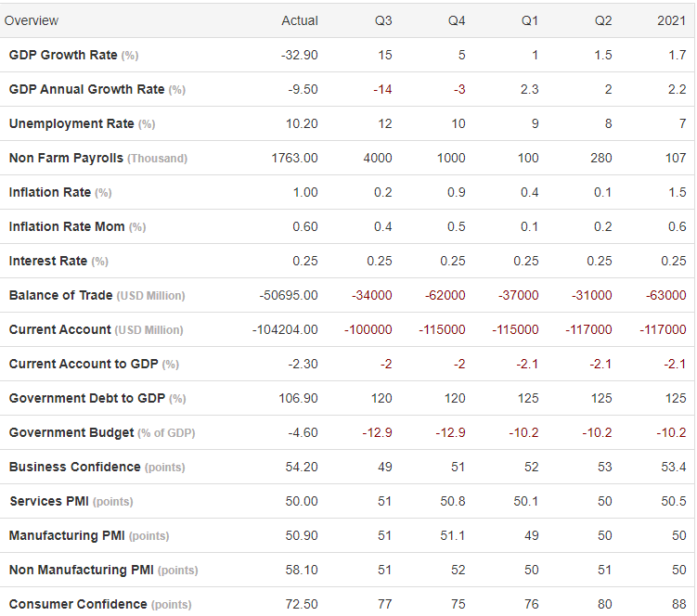Viewport: 697px width, 616px height.
Task: Click the Non Manufacturing PMI link
Action: point(82,570)
